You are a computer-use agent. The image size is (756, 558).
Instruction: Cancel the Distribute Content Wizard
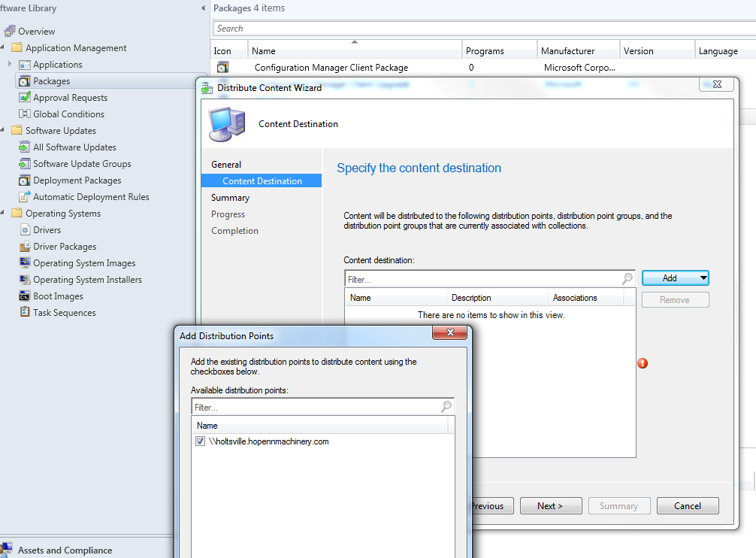pyautogui.click(x=688, y=505)
